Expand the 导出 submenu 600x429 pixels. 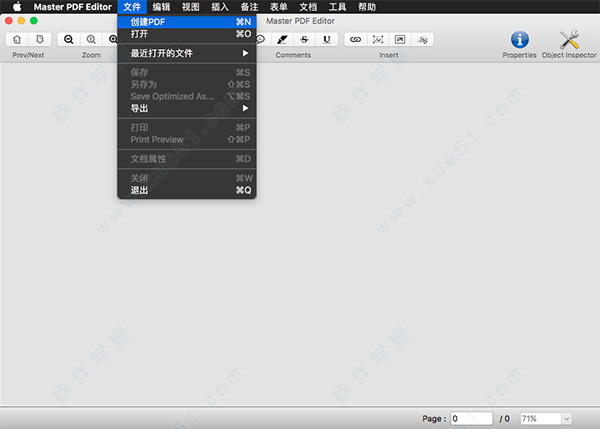[187, 108]
